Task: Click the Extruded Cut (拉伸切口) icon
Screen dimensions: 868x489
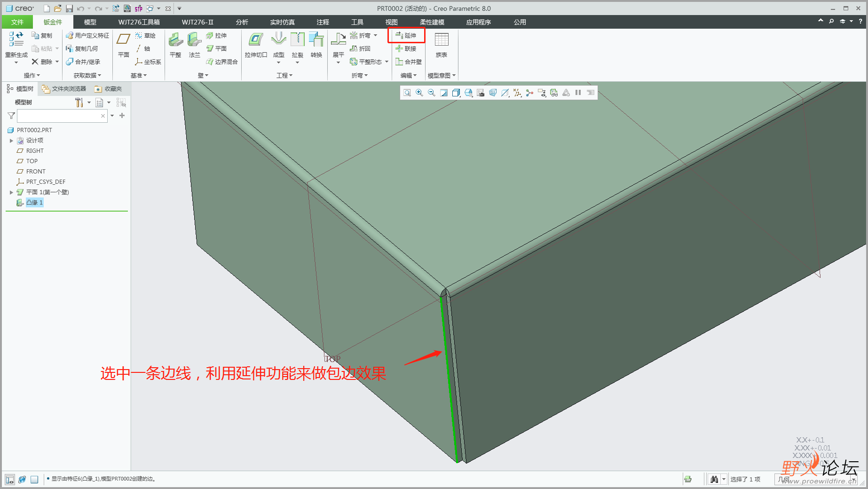Action: 256,39
